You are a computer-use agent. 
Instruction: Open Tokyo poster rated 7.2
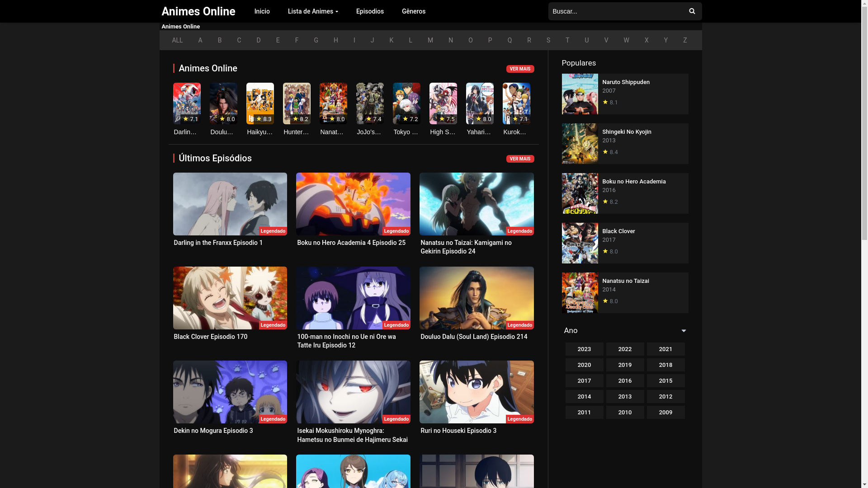406,103
